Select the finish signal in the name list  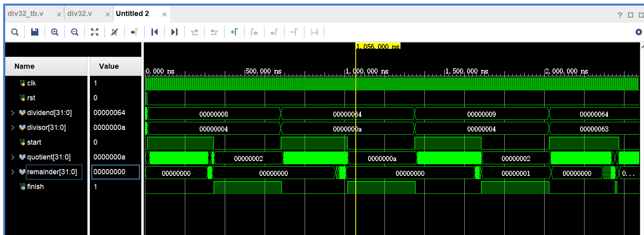[35, 187]
